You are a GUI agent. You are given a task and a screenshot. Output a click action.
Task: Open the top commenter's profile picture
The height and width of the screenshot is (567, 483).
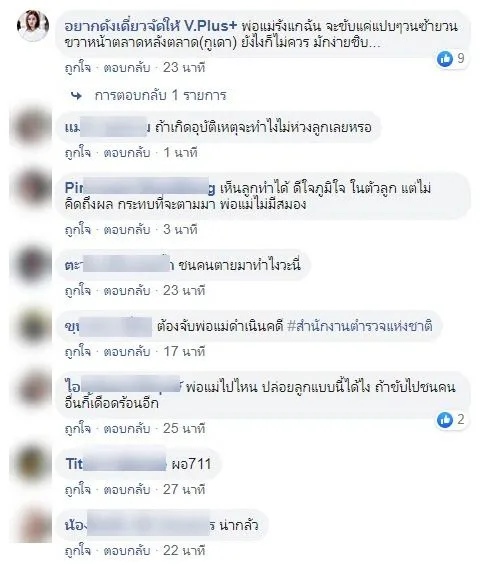tap(33, 26)
